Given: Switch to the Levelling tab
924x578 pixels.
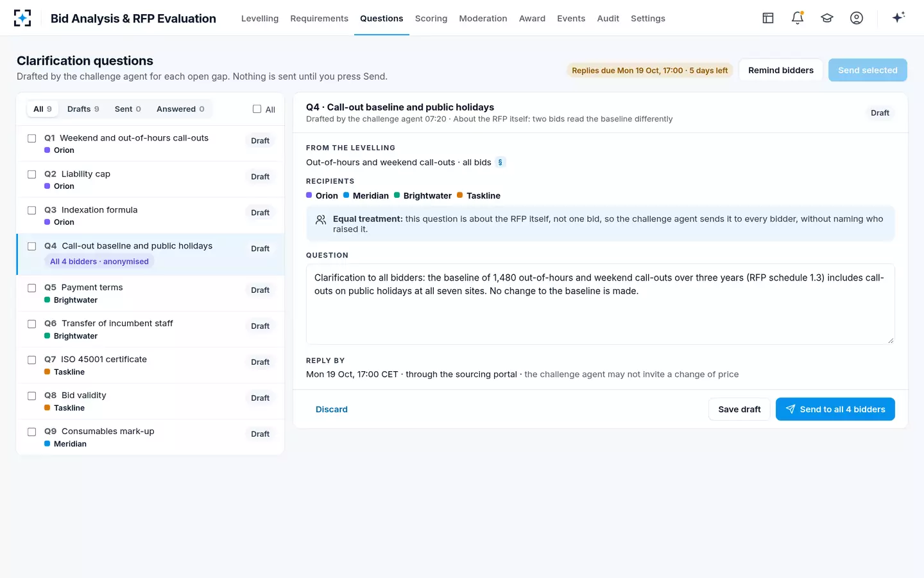Looking at the screenshot, I should [260, 19].
